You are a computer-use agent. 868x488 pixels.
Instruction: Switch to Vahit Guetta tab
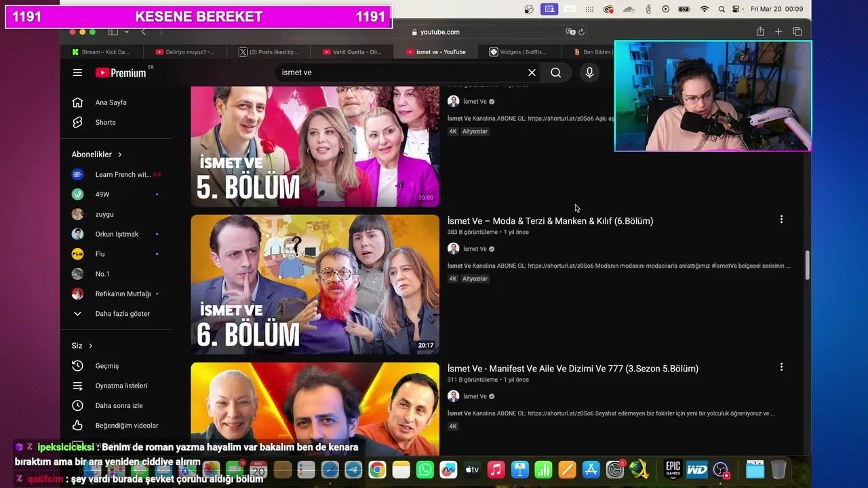coord(352,52)
